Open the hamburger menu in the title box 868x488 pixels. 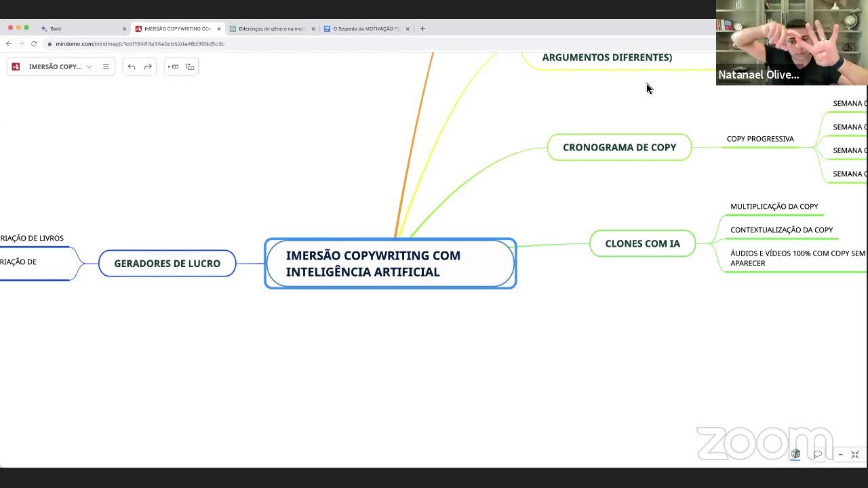point(106,66)
